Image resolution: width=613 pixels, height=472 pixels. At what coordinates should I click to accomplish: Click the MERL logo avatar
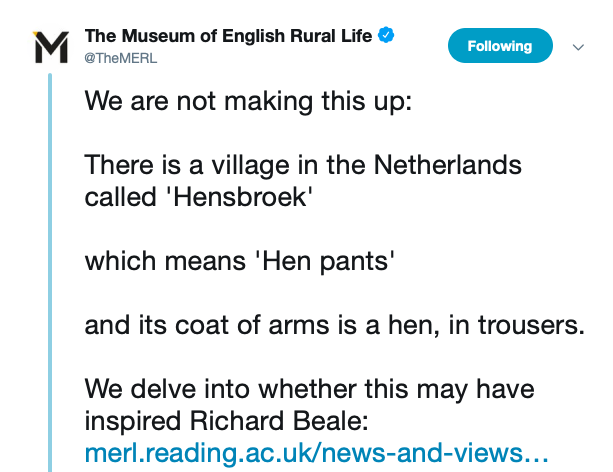click(x=51, y=47)
